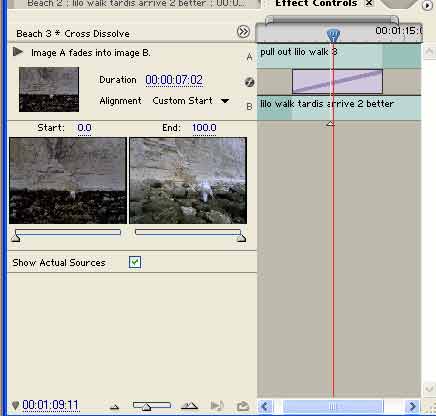Click the Duration timecode 00:00:07:02
This screenshot has height=416, width=436.
pyautogui.click(x=174, y=80)
